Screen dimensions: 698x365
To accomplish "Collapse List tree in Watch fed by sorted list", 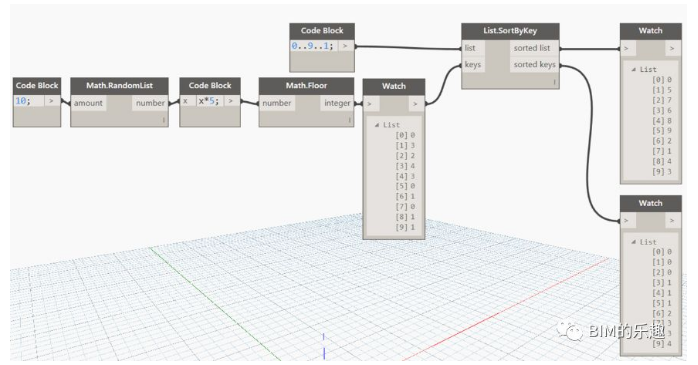I will (633, 69).
